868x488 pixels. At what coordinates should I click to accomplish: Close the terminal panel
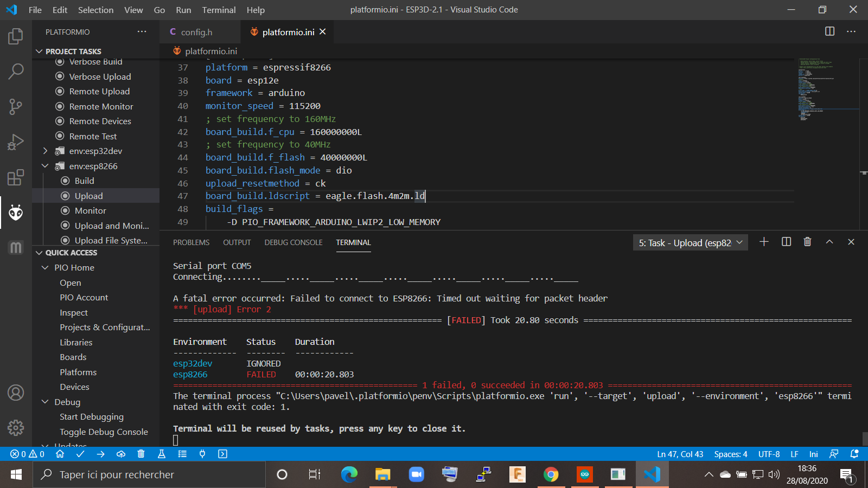(x=851, y=242)
